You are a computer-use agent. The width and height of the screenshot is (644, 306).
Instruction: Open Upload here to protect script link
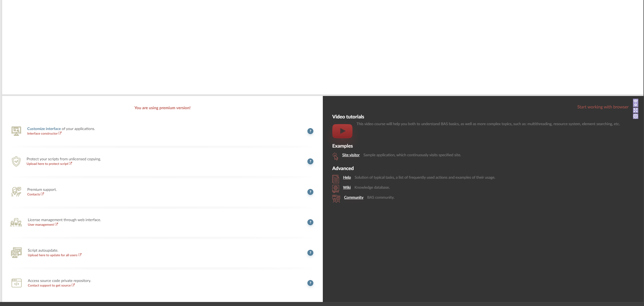point(47,164)
